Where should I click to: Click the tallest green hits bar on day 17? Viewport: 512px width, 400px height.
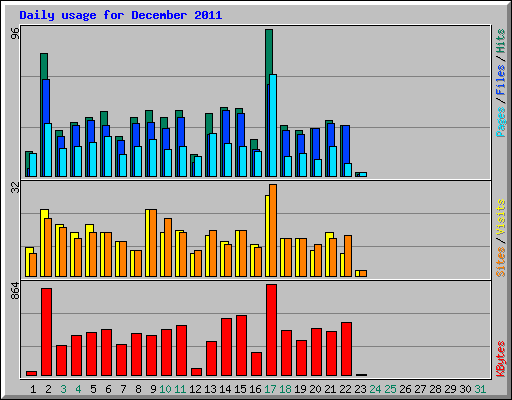(269, 53)
